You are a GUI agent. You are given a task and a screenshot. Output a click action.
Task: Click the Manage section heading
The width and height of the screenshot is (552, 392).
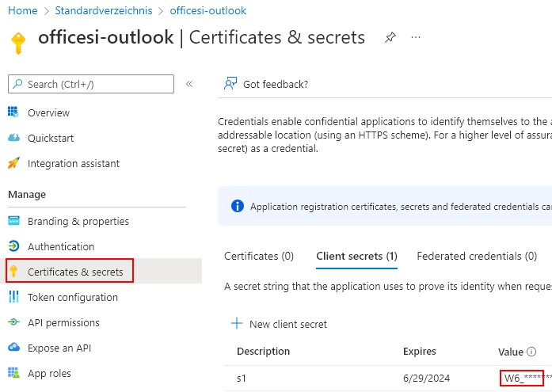27,195
